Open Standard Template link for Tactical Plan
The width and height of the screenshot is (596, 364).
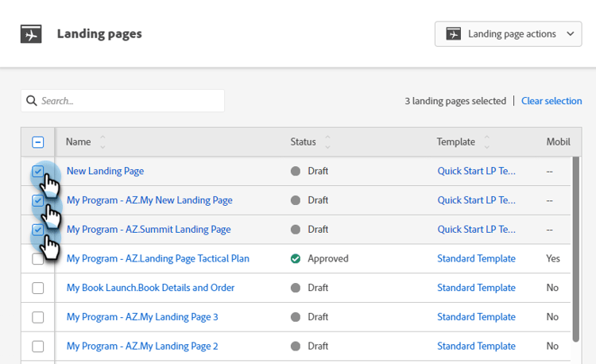(476, 258)
